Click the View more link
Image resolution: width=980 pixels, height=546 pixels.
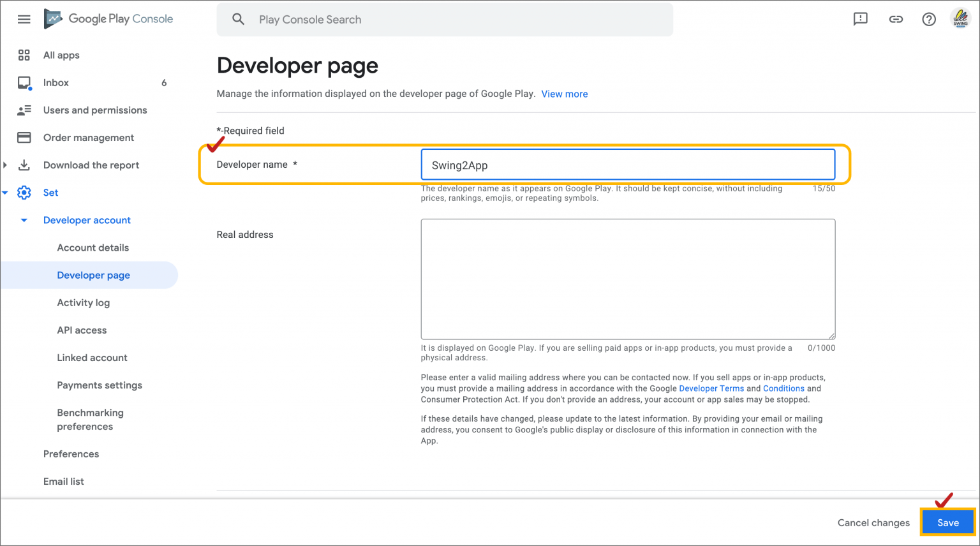pyautogui.click(x=564, y=94)
